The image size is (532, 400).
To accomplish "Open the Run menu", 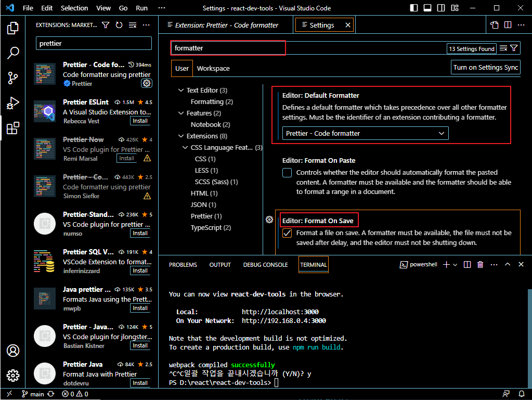I will [141, 8].
